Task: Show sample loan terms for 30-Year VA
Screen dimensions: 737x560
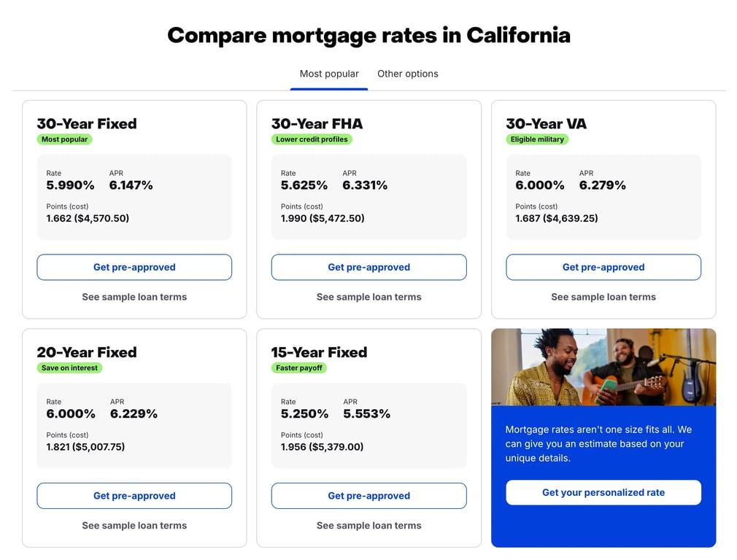Action: pyautogui.click(x=603, y=297)
